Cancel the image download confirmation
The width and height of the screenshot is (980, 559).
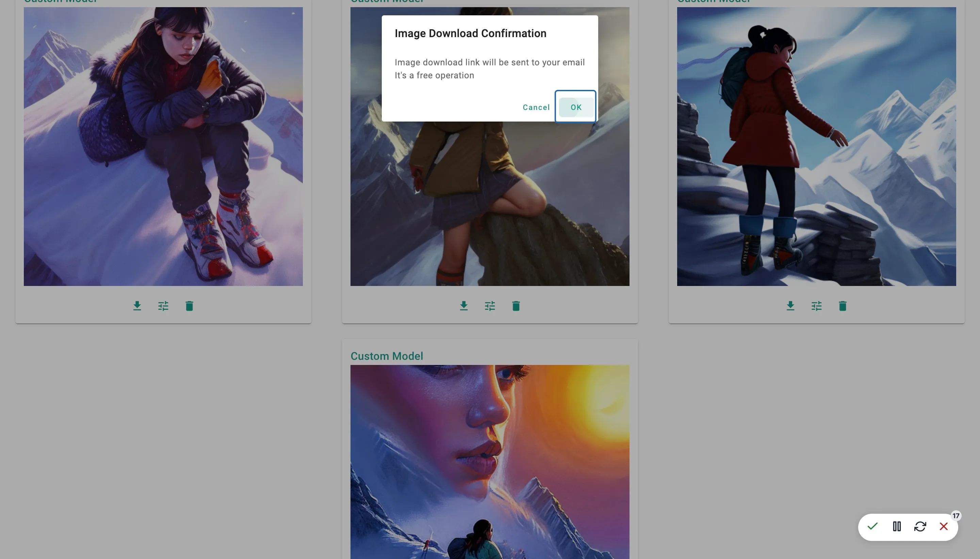point(536,107)
